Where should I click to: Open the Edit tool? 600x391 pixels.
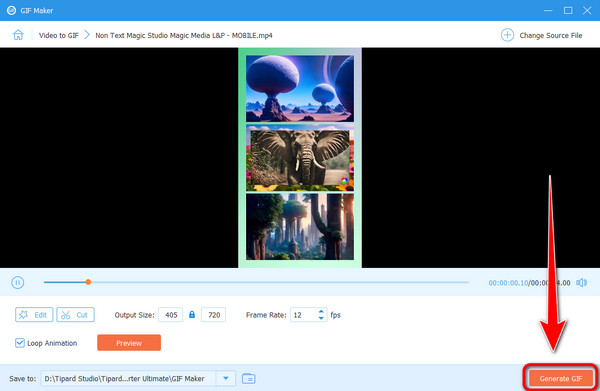coord(34,315)
